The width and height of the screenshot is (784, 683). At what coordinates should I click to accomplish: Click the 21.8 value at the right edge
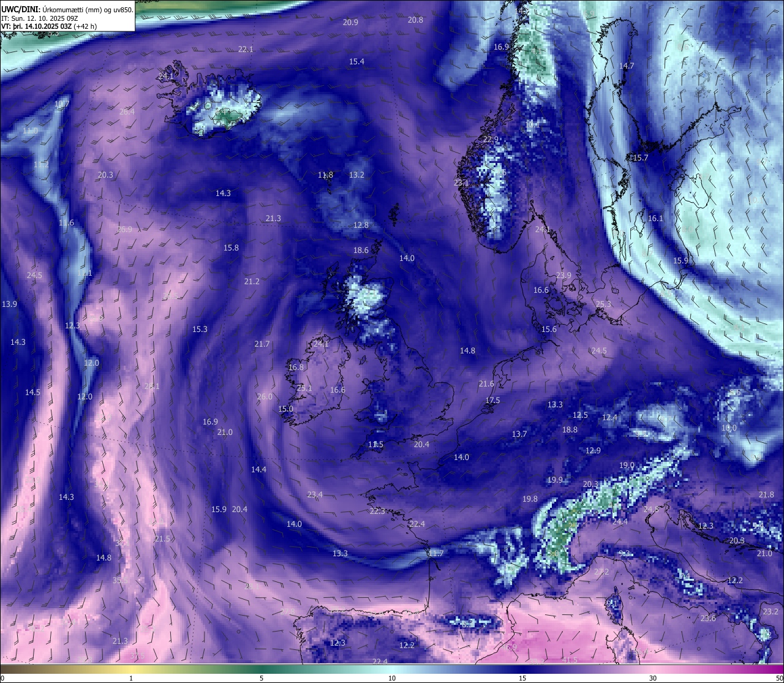766,494
